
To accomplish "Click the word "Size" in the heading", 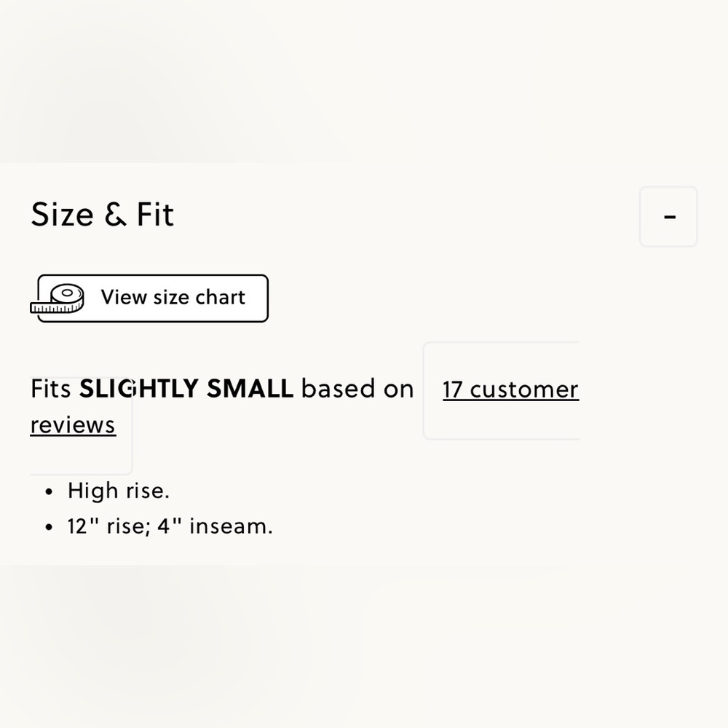I will pyautogui.click(x=62, y=215).
